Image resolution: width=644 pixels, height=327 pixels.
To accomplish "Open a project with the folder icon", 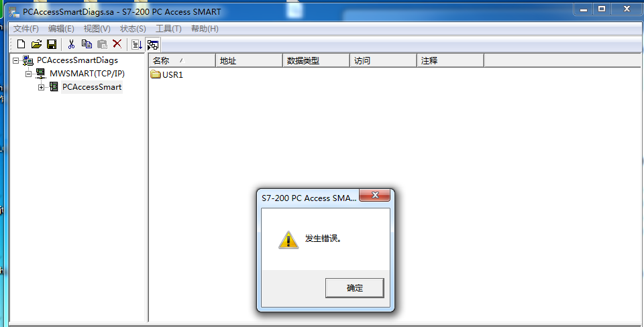I will (x=36, y=44).
